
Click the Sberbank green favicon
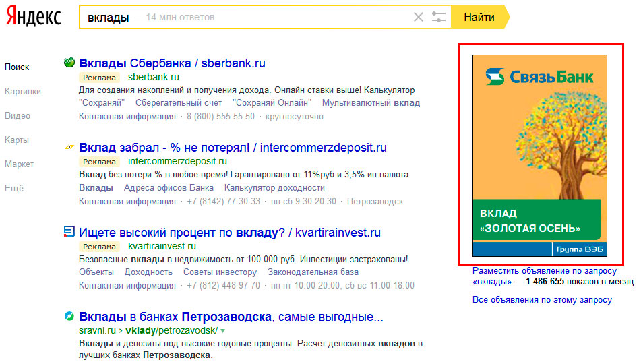(x=69, y=63)
